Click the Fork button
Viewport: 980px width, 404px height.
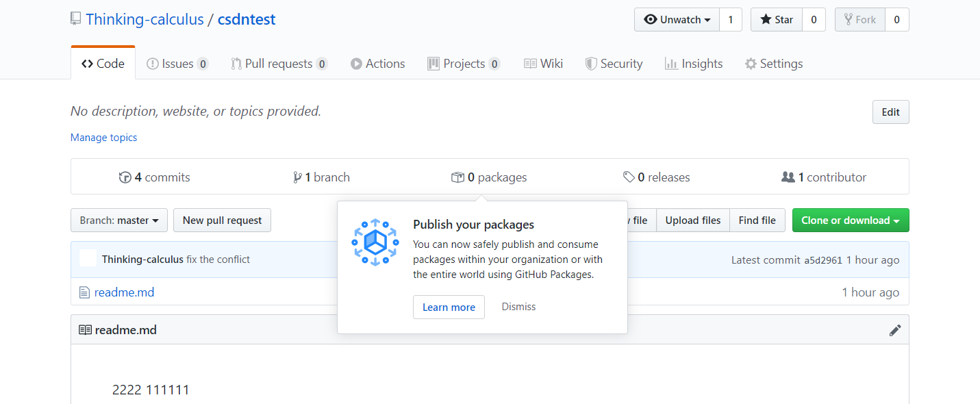pos(860,20)
